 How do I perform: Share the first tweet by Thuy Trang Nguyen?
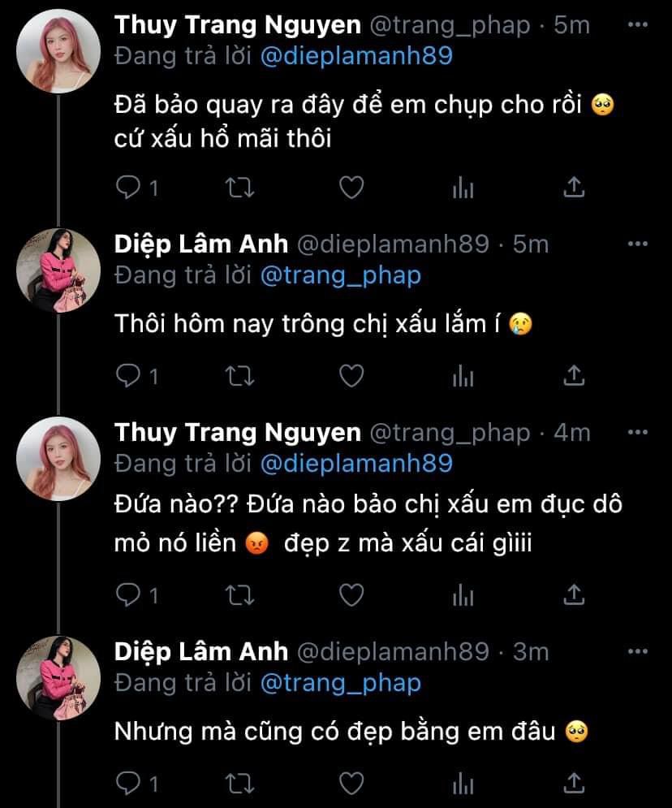(x=574, y=188)
